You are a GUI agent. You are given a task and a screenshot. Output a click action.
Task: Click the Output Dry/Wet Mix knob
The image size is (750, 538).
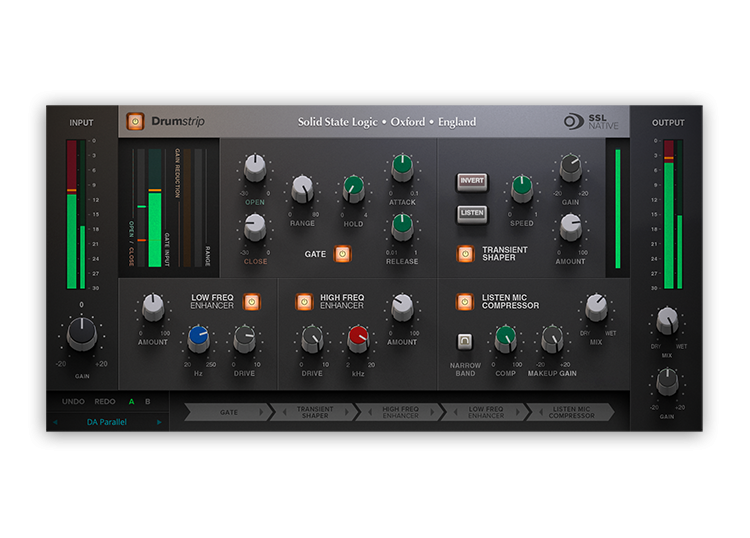[x=667, y=321]
